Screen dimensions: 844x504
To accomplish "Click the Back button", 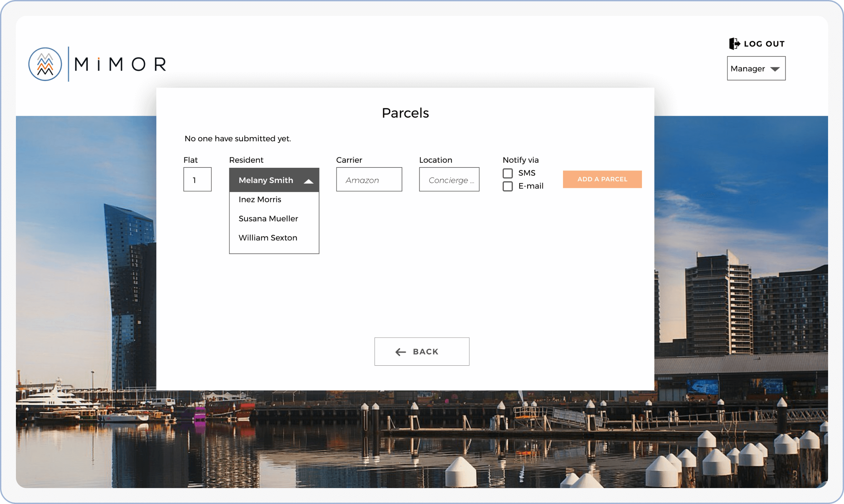I will point(421,351).
